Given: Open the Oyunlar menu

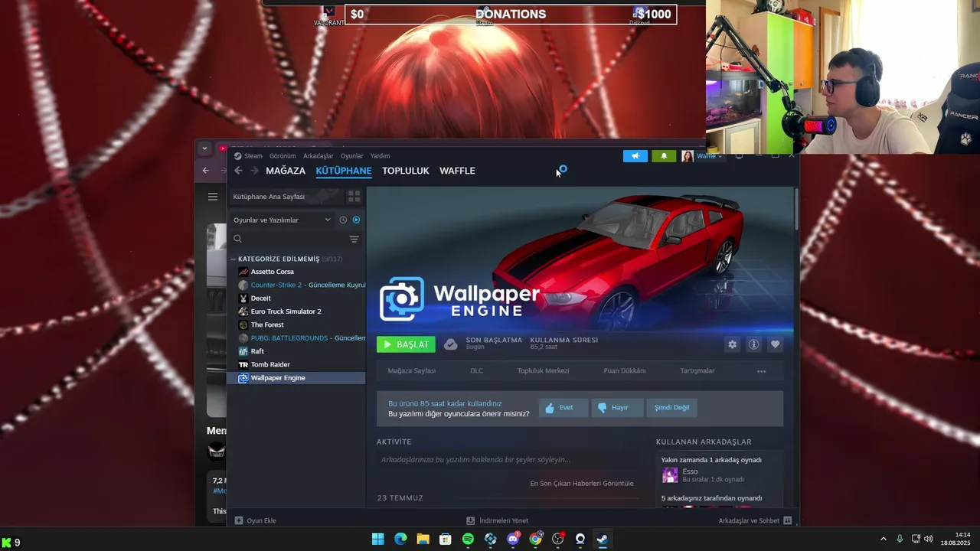Looking at the screenshot, I should [352, 156].
